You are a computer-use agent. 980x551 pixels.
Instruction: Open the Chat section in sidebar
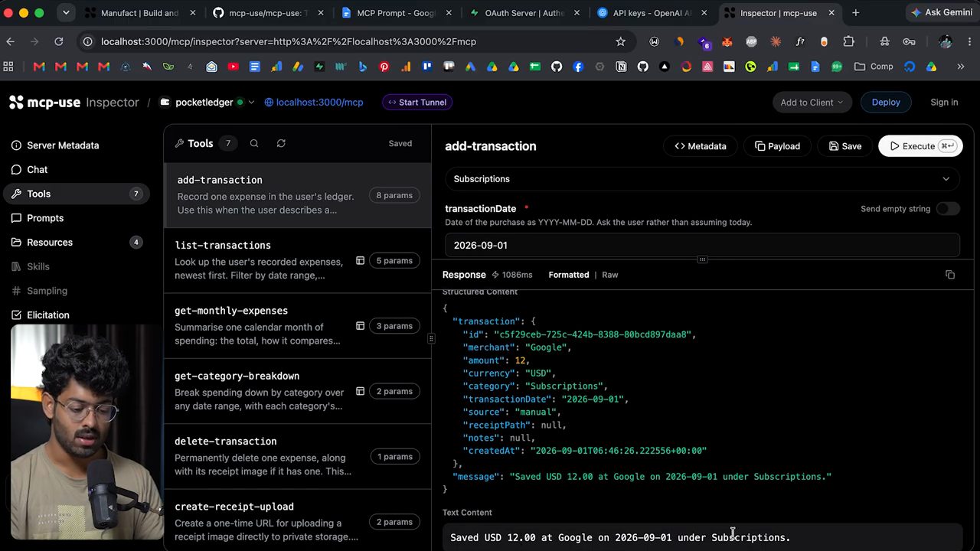tap(29, 170)
